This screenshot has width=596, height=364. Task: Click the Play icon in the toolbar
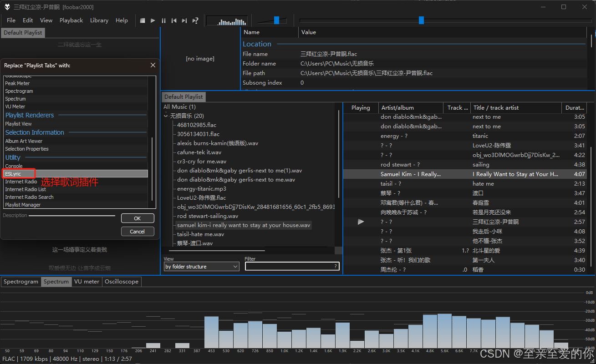153,20
